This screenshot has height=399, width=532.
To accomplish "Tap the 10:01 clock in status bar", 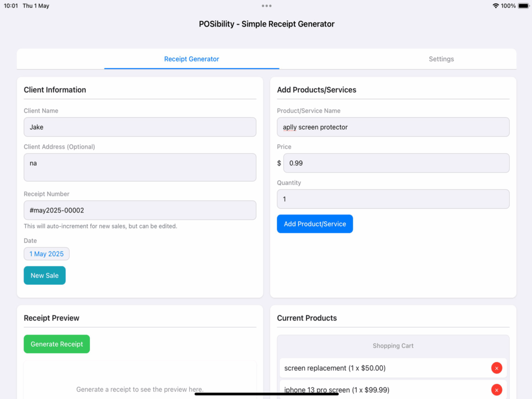I will (x=10, y=6).
